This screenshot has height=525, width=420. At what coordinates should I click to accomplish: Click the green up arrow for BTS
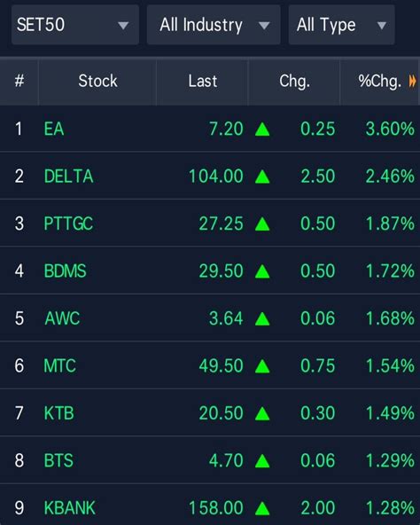click(x=262, y=461)
